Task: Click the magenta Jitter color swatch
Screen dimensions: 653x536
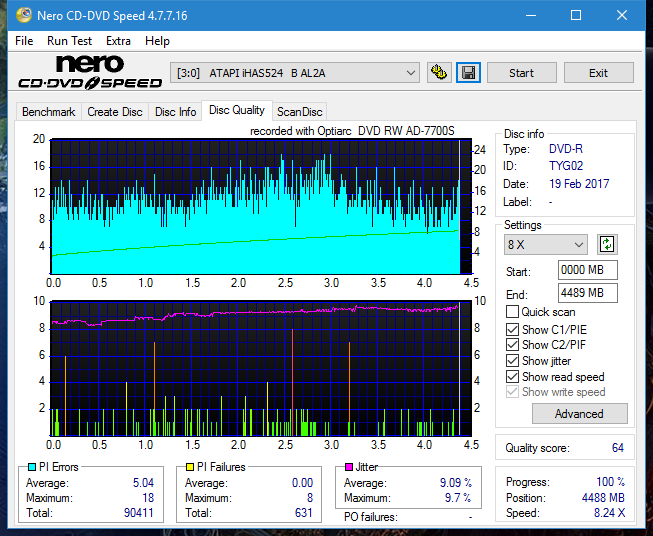Action: [x=349, y=467]
